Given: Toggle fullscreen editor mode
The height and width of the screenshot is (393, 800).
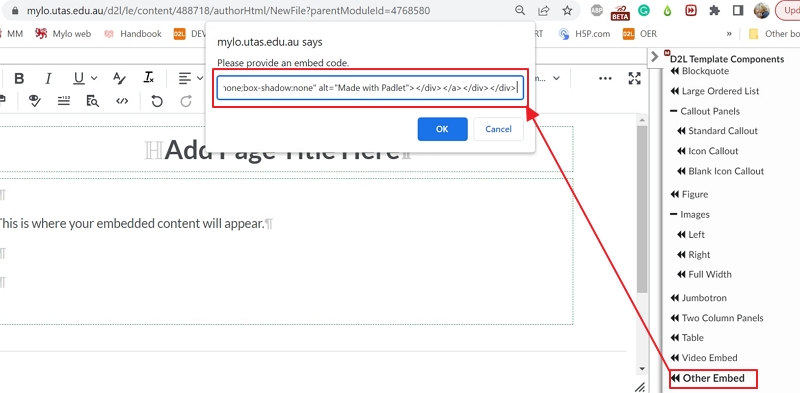Looking at the screenshot, I should coord(634,78).
